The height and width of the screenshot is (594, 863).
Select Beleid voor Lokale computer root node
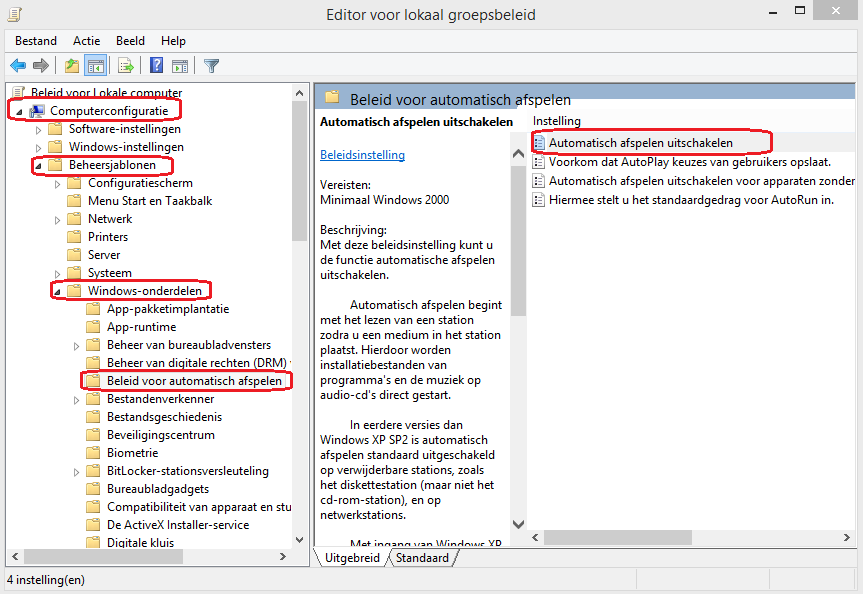[106, 92]
